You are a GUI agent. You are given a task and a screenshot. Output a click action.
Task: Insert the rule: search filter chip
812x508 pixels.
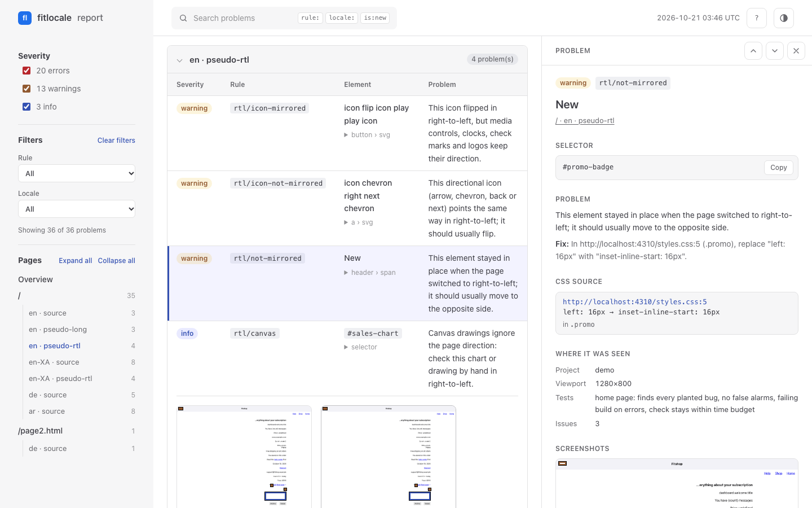(310, 18)
